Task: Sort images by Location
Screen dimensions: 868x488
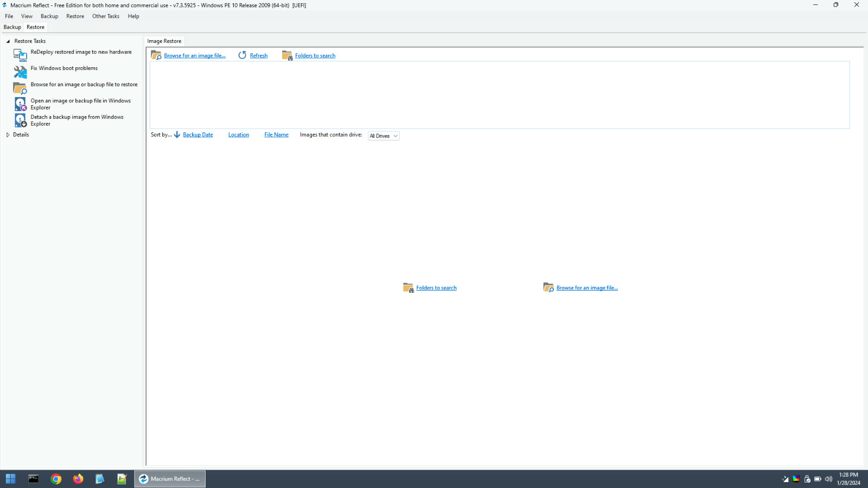Action: tap(239, 135)
